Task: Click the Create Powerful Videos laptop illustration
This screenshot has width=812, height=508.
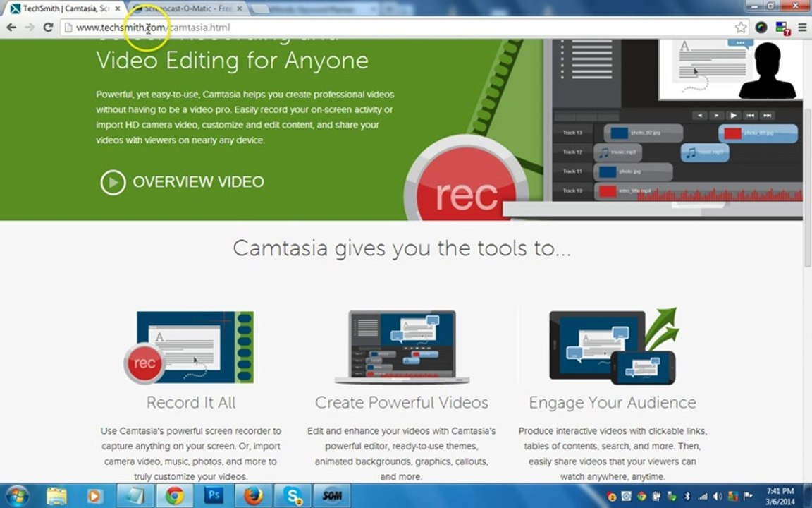Action: [402, 347]
